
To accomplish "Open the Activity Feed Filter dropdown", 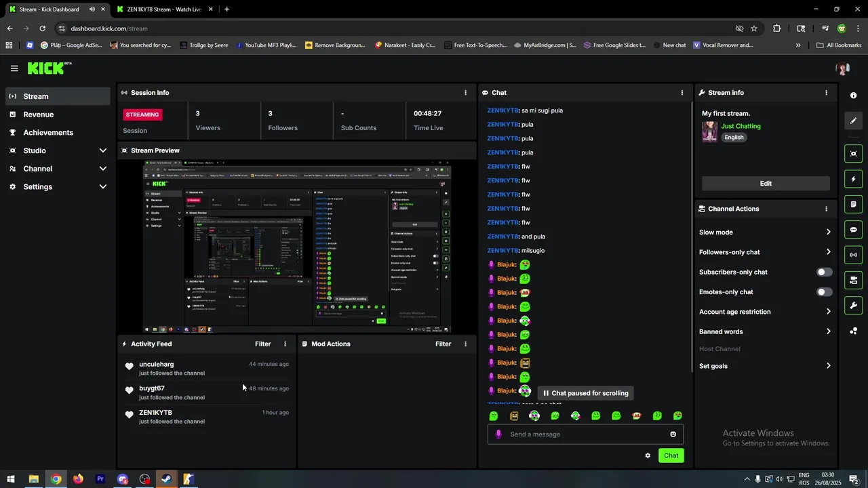I will coord(263,344).
